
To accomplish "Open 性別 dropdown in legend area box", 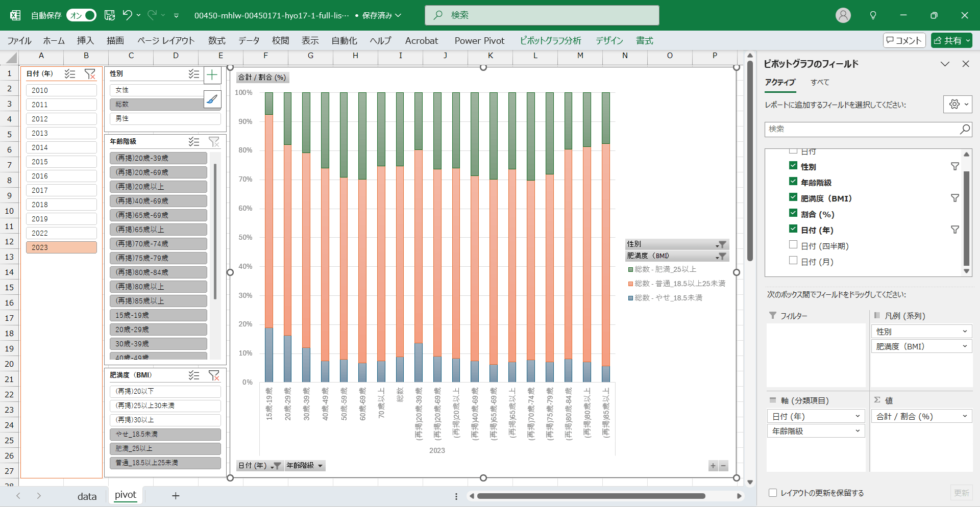I will click(x=965, y=332).
